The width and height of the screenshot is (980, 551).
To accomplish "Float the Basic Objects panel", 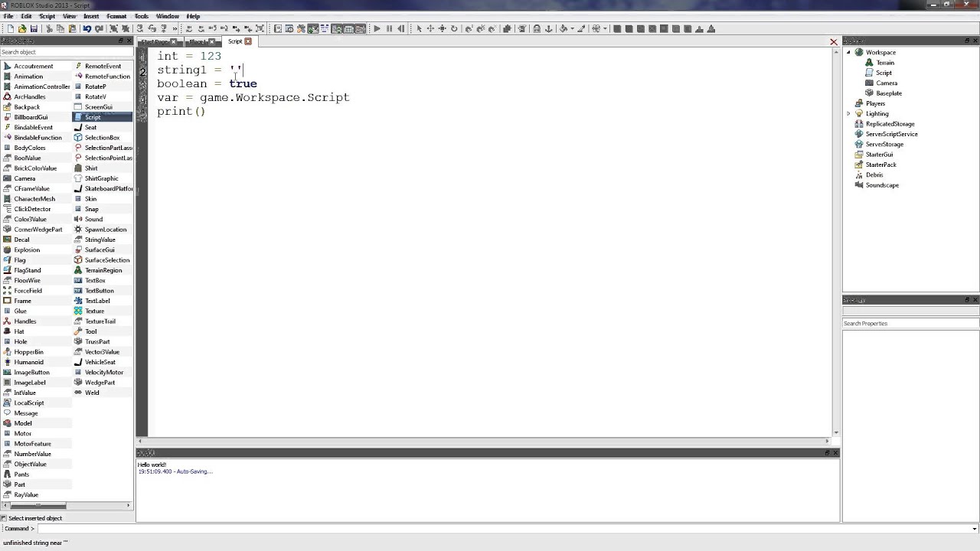I will pos(120,41).
